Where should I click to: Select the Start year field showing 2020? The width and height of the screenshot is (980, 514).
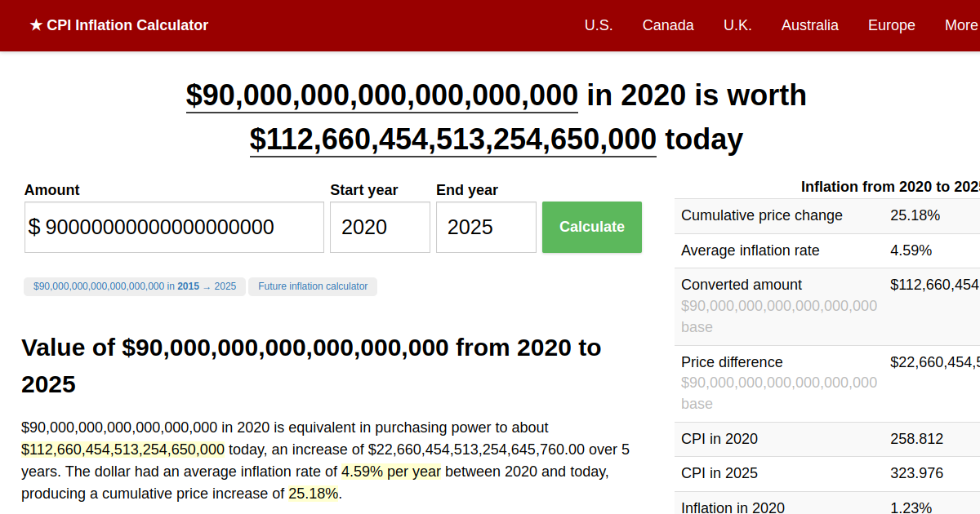point(380,227)
